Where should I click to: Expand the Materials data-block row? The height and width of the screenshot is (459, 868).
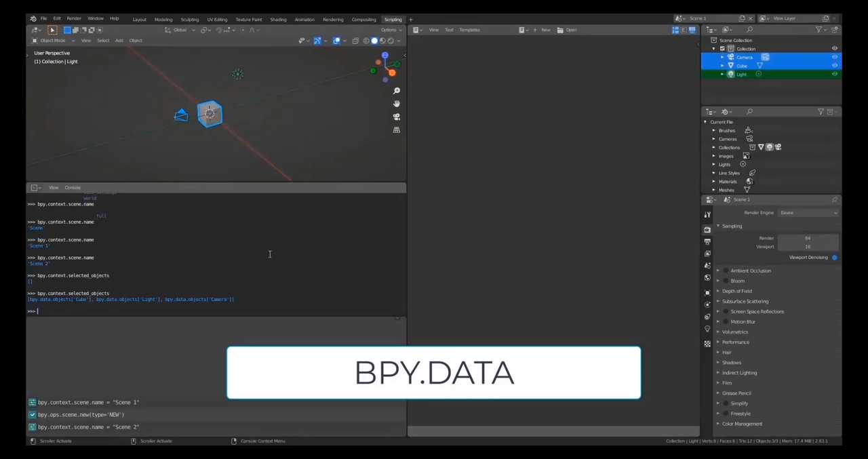713,182
